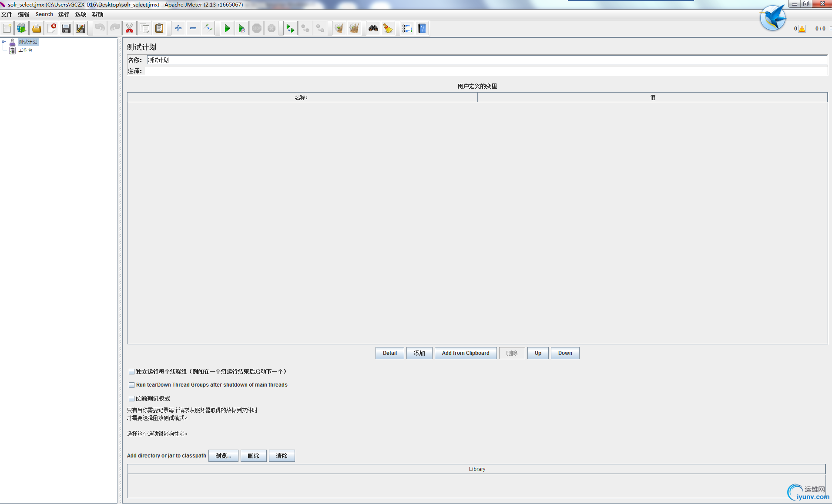The width and height of the screenshot is (832, 504).
Task: Select 测试计划 node in tree
Action: [x=28, y=42]
